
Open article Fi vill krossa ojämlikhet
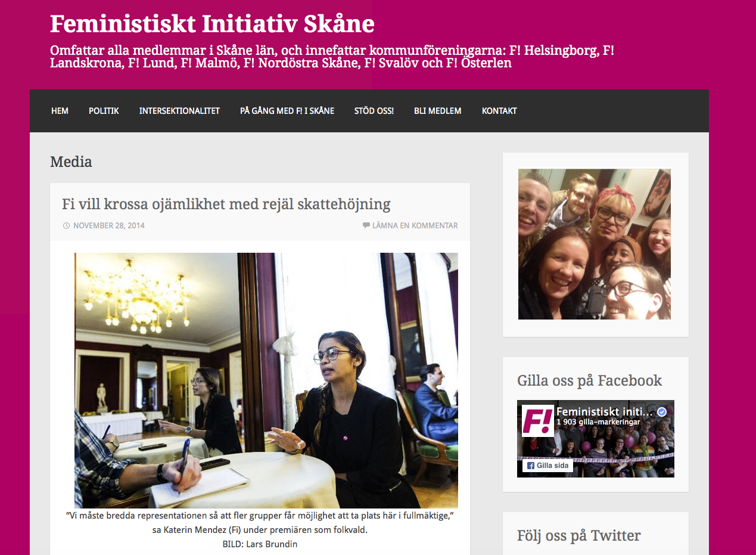pyautogui.click(x=226, y=204)
